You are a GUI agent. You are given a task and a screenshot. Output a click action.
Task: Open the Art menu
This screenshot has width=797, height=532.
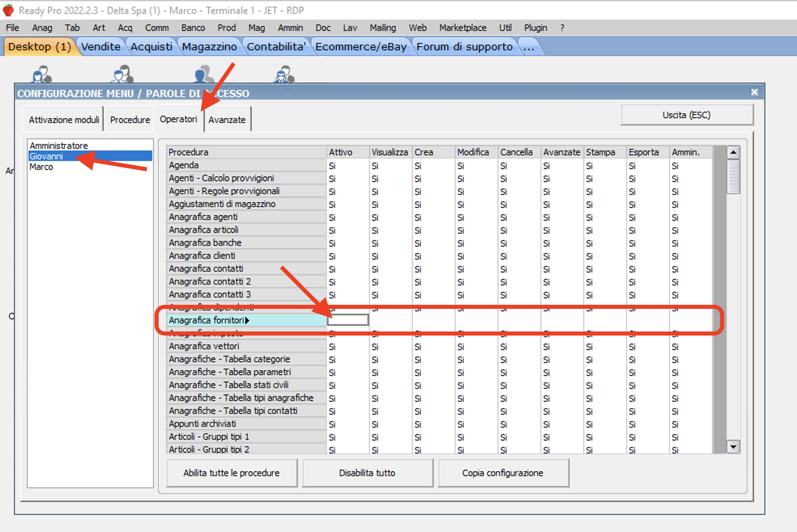(x=99, y=27)
